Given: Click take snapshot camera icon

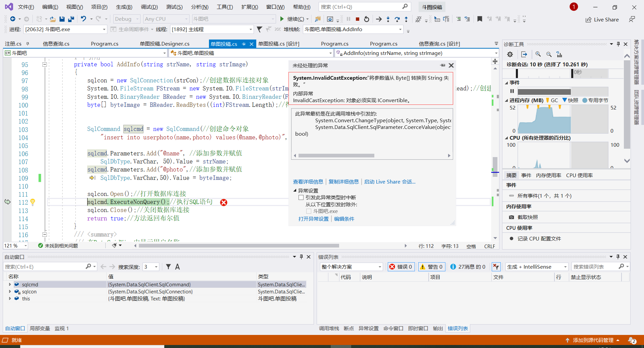Looking at the screenshot, I should [512, 217].
